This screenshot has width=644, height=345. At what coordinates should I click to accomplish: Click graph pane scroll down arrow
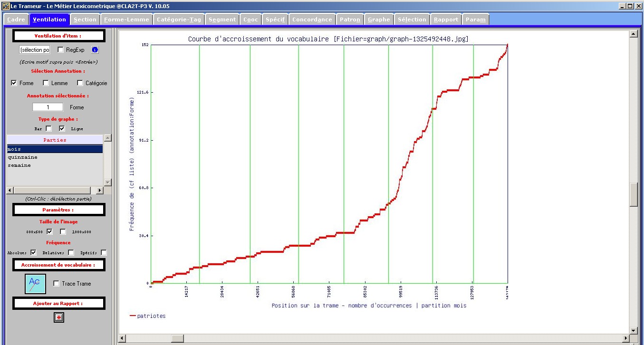click(633, 330)
